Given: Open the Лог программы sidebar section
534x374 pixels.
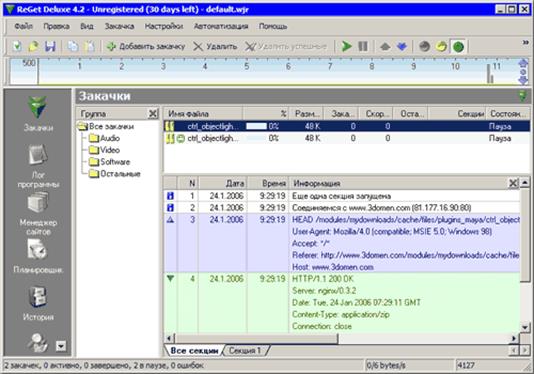Looking at the screenshot, I should coord(38,166).
